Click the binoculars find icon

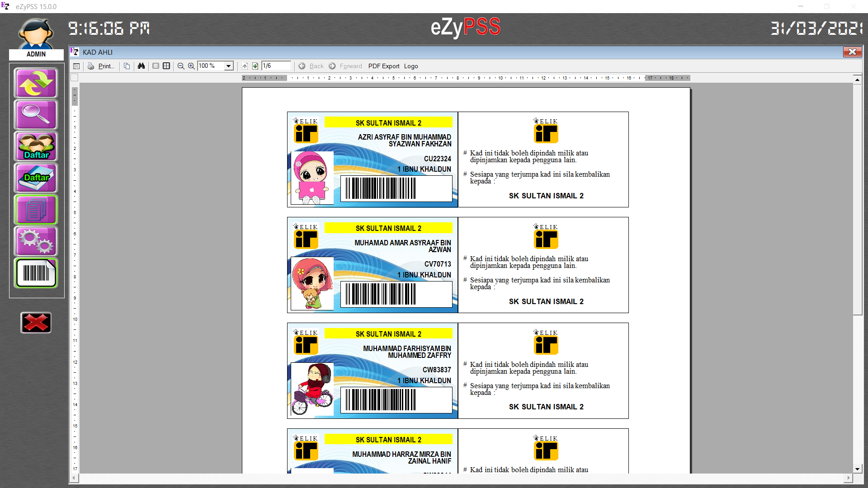[141, 66]
